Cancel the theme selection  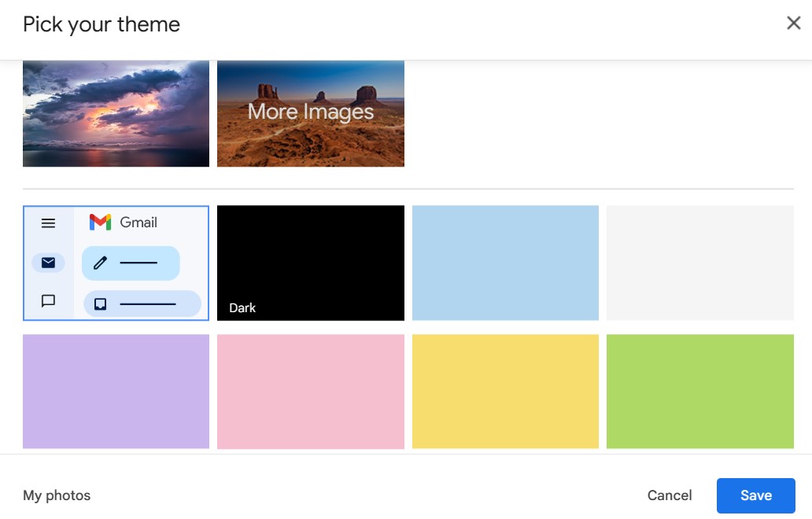(x=670, y=495)
